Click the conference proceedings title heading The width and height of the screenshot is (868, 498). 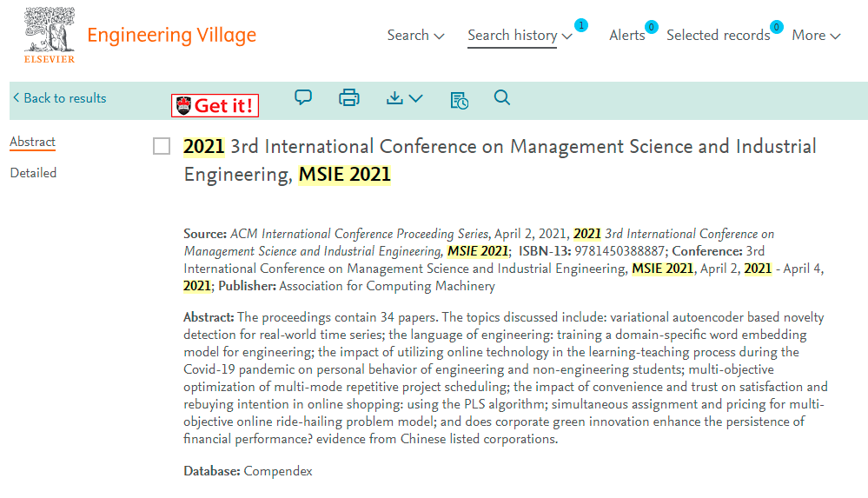pyautogui.click(x=500, y=160)
